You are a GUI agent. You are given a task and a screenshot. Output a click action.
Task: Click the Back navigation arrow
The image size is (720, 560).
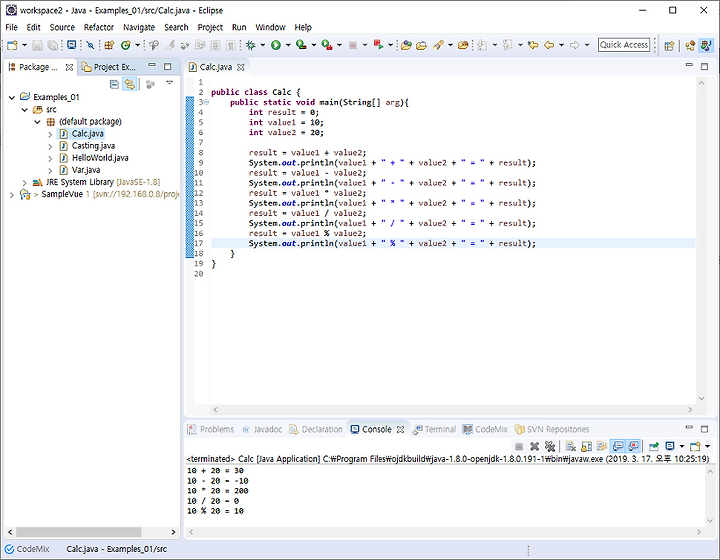549,45
